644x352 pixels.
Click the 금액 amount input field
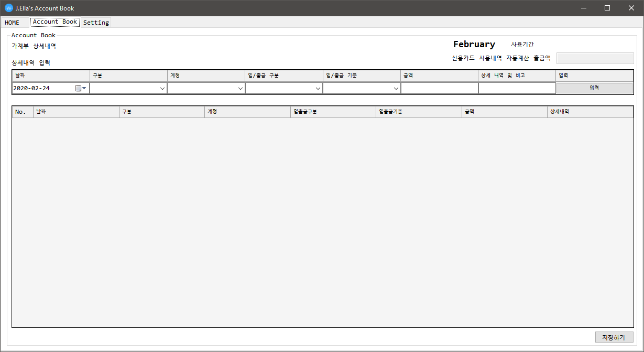[440, 88]
